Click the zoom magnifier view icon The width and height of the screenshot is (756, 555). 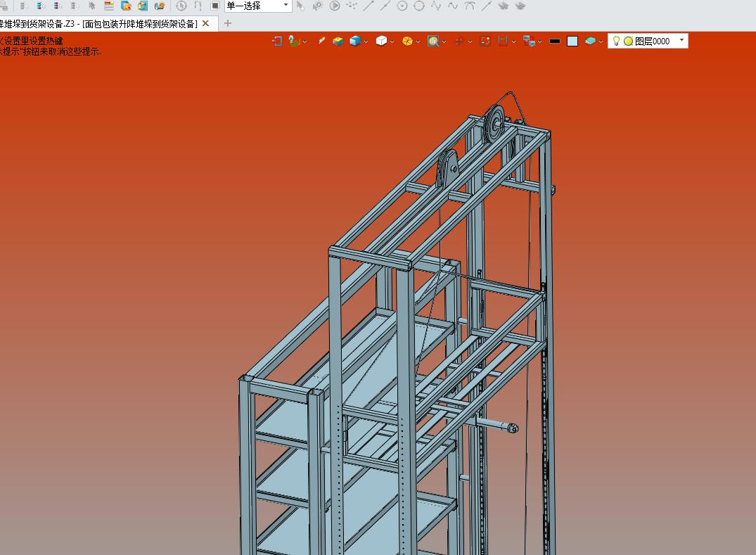tap(433, 42)
